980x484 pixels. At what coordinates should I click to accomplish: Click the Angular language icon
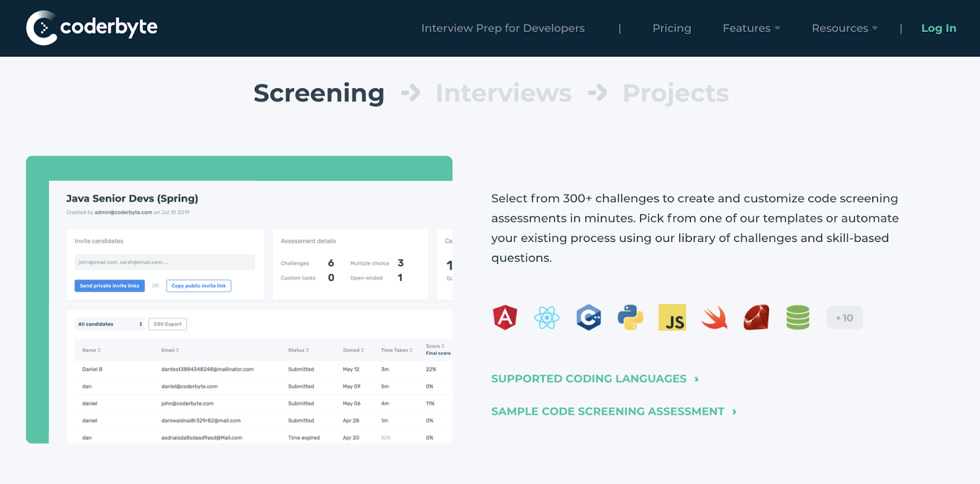pos(505,317)
